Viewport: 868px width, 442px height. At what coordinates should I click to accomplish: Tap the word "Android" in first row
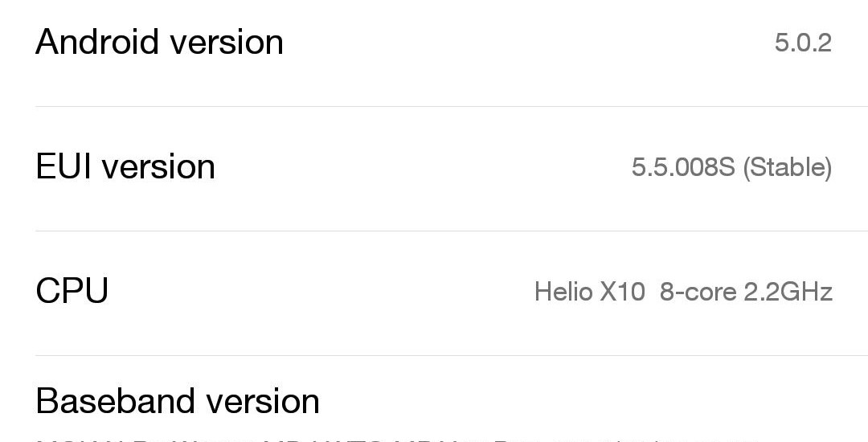[x=97, y=42]
